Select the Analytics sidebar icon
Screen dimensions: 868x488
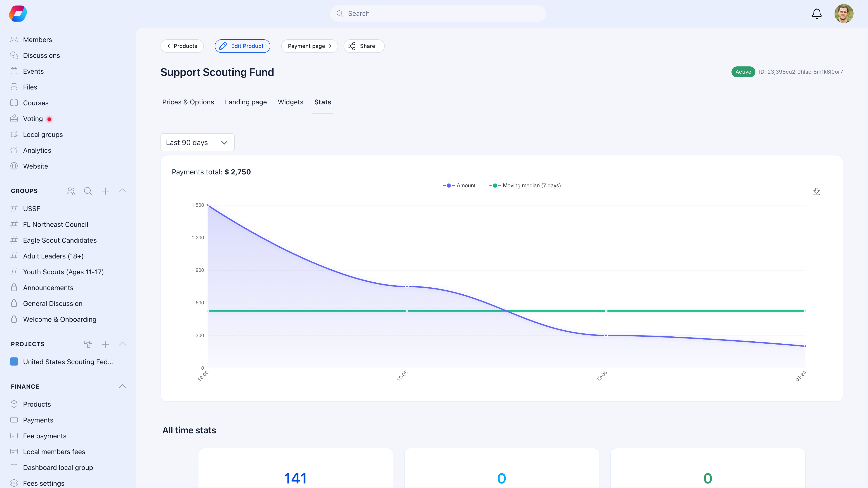(14, 150)
